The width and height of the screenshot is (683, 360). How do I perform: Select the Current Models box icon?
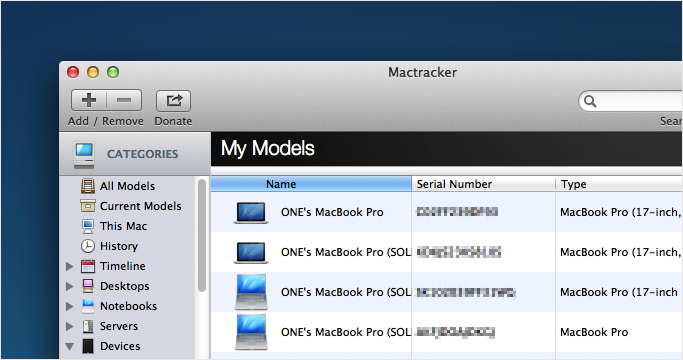coord(88,206)
